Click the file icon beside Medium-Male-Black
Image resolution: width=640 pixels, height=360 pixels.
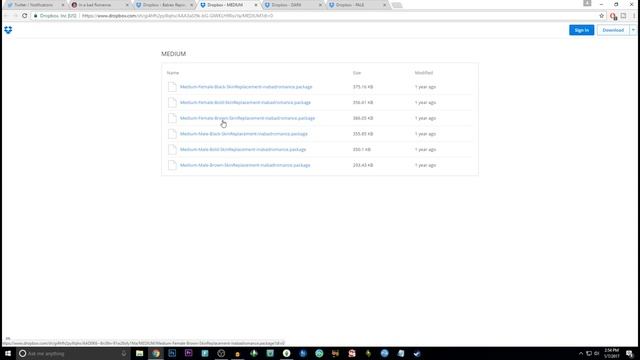click(172, 134)
